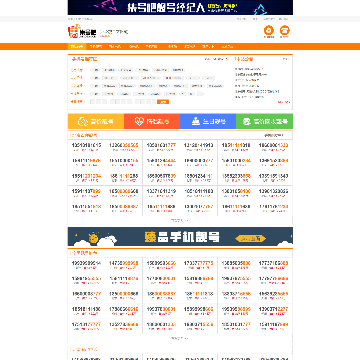Open the red tile with the heart icon
Image resolution: width=360 pixels, height=360 pixels.
(152, 121)
